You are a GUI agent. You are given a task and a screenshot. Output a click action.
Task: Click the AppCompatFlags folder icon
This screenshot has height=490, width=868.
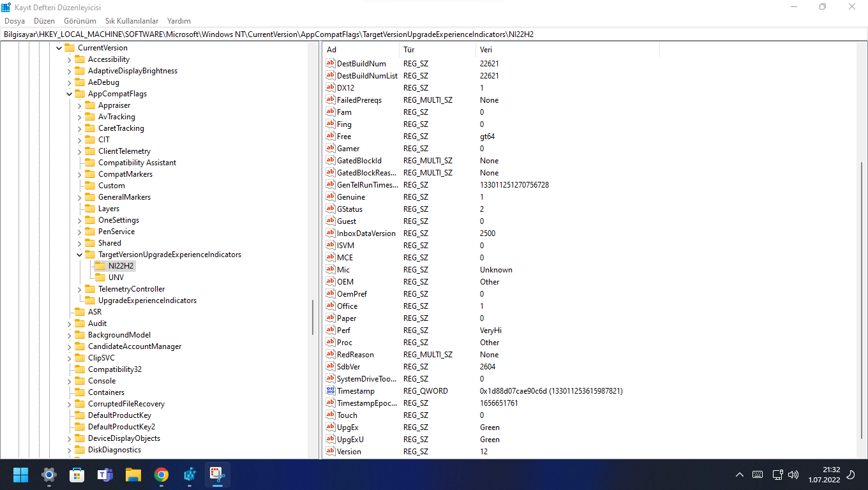coord(80,93)
